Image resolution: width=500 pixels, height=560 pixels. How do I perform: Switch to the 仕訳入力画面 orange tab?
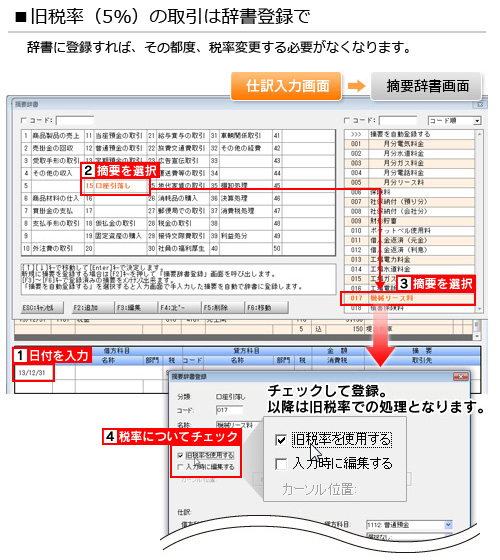(x=286, y=86)
